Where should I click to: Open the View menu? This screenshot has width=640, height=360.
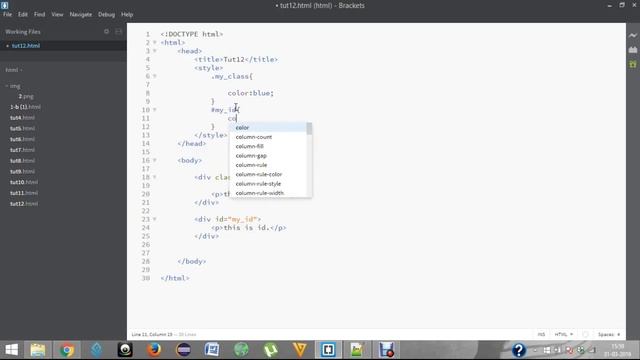pyautogui.click(x=57, y=14)
